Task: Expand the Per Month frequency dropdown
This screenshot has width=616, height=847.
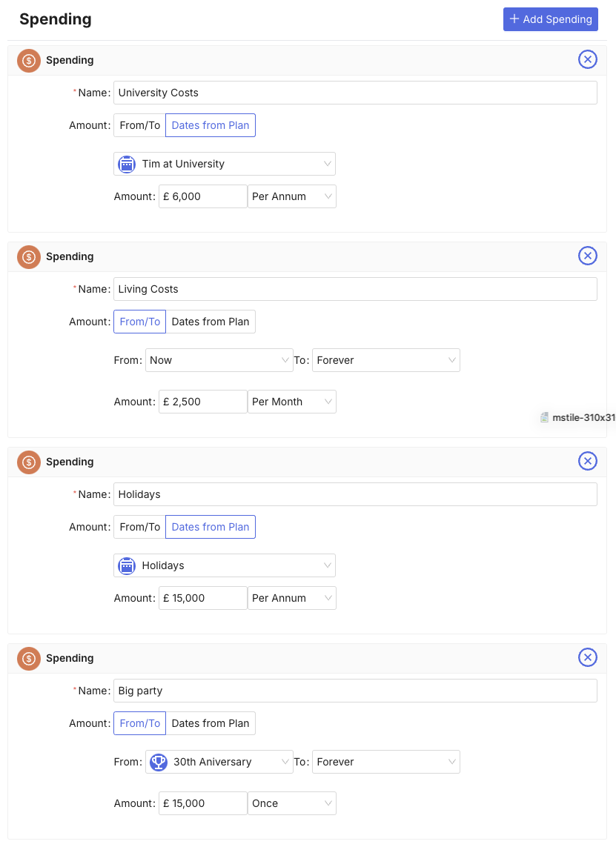Action: coord(291,402)
